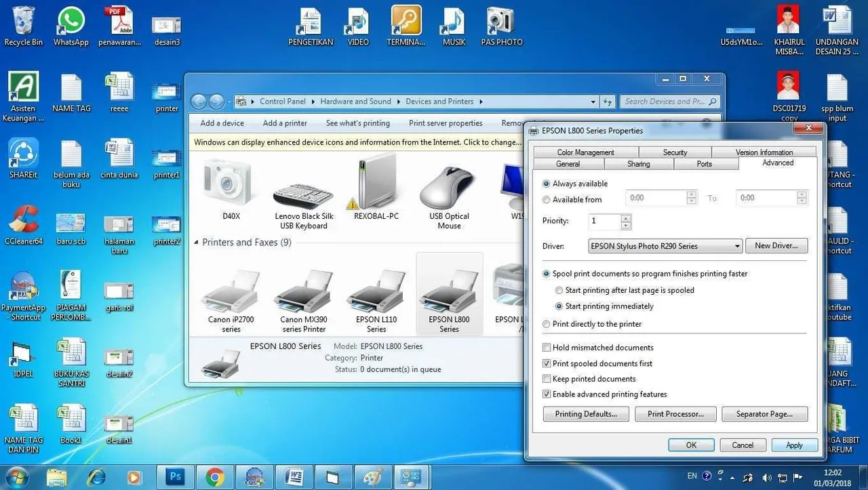Uncheck Enable advanced printing features

coord(547,394)
